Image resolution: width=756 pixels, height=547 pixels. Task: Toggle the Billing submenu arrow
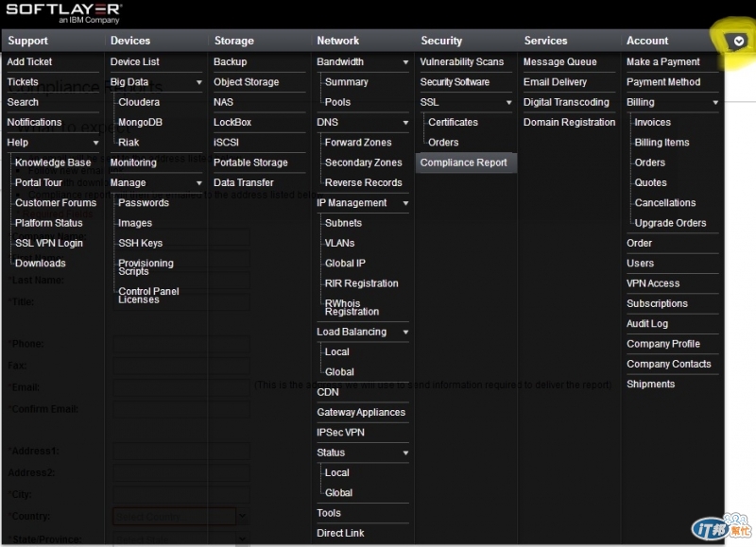click(x=715, y=103)
